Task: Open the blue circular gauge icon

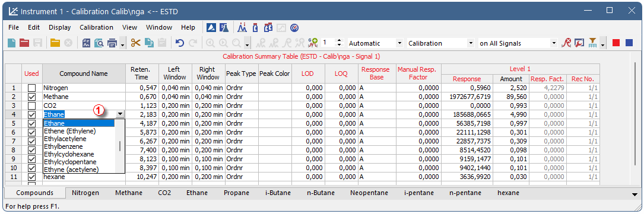Action: coord(294,28)
